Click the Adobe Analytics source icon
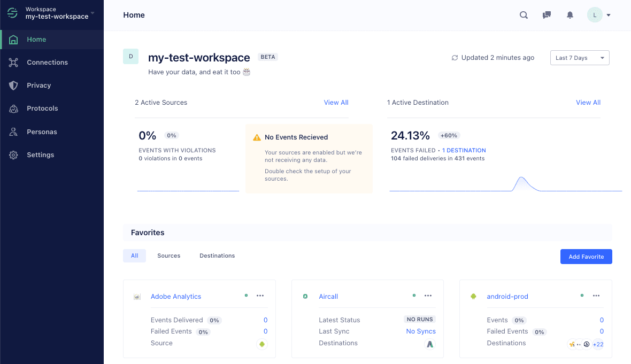Viewport: 631px width, 364px height. point(137,296)
